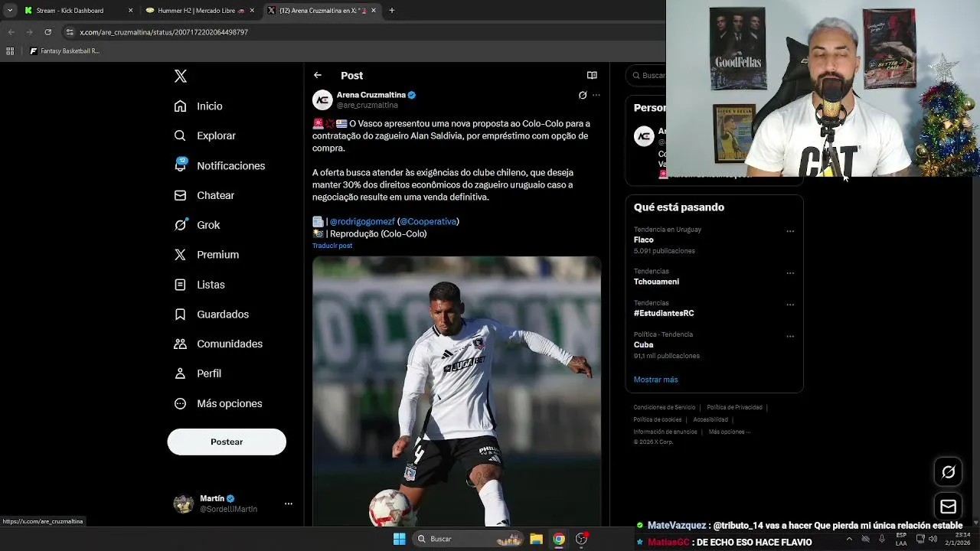Image resolution: width=980 pixels, height=551 pixels.
Task: Open post image of football player
Action: pyautogui.click(x=456, y=391)
